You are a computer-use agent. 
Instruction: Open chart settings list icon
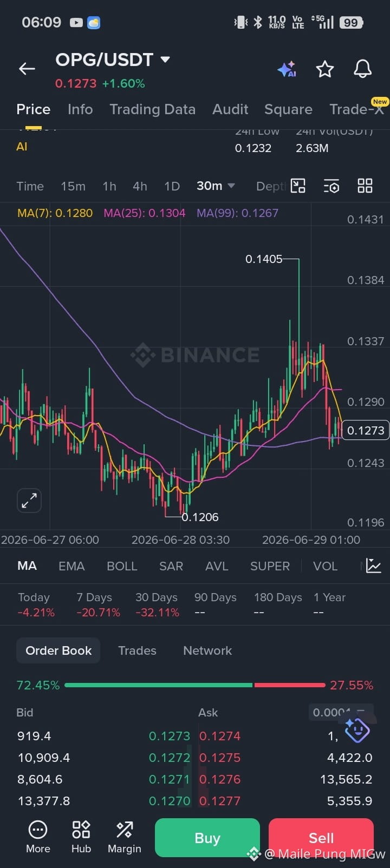pyautogui.click(x=331, y=186)
